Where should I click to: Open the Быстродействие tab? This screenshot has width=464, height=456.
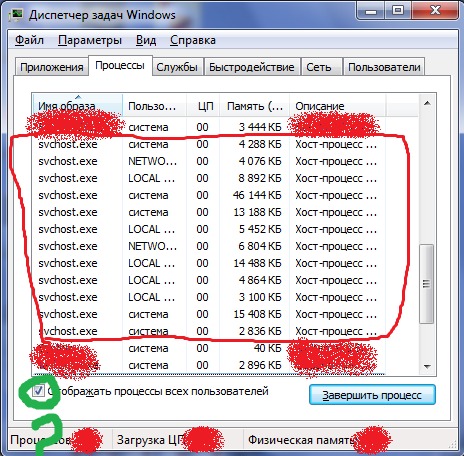(x=252, y=67)
